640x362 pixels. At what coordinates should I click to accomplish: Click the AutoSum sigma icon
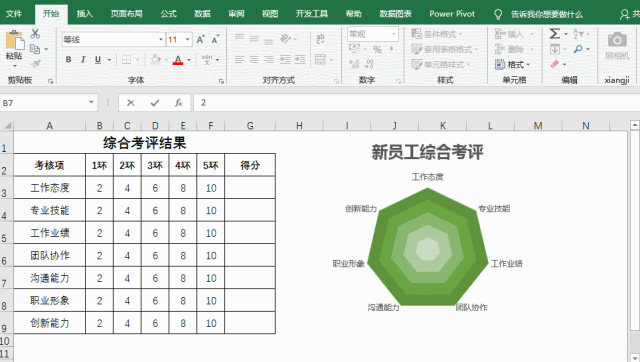click(x=555, y=33)
